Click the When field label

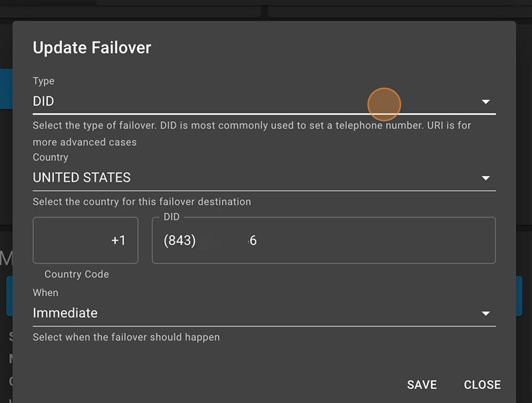(45, 293)
